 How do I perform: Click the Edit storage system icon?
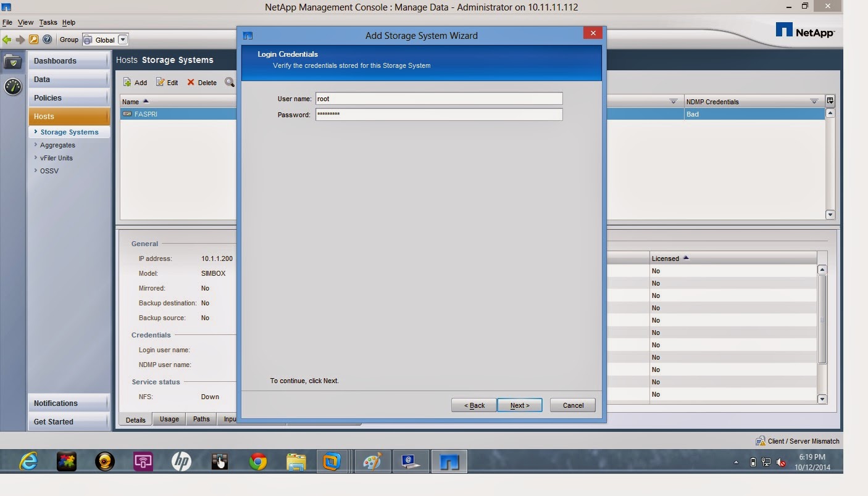click(x=167, y=82)
